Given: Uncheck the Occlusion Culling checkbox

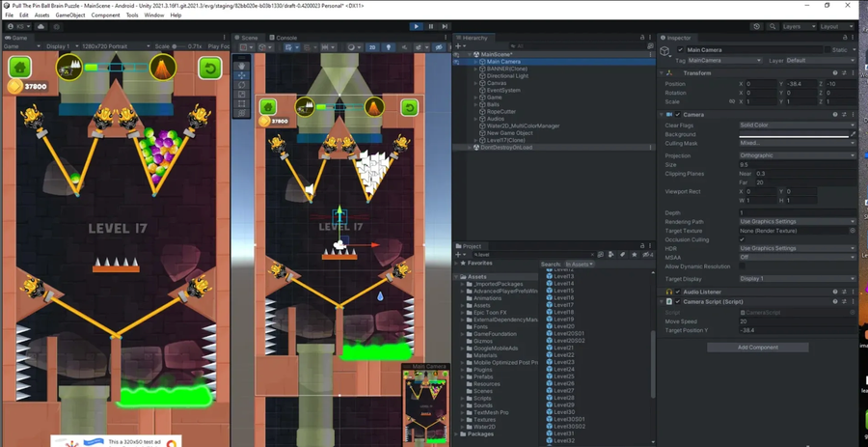Looking at the screenshot, I should coord(743,239).
